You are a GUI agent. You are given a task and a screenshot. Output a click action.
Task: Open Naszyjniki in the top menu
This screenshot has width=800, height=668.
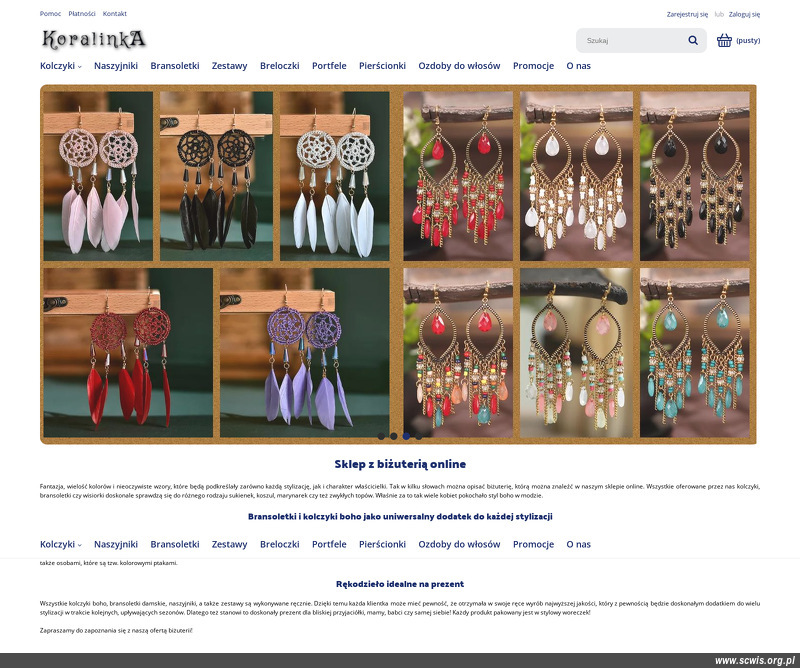coord(116,66)
